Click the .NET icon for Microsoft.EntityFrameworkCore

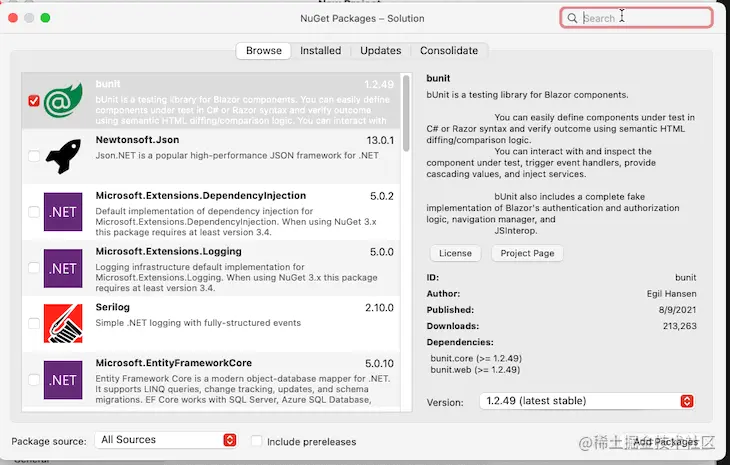click(x=63, y=380)
